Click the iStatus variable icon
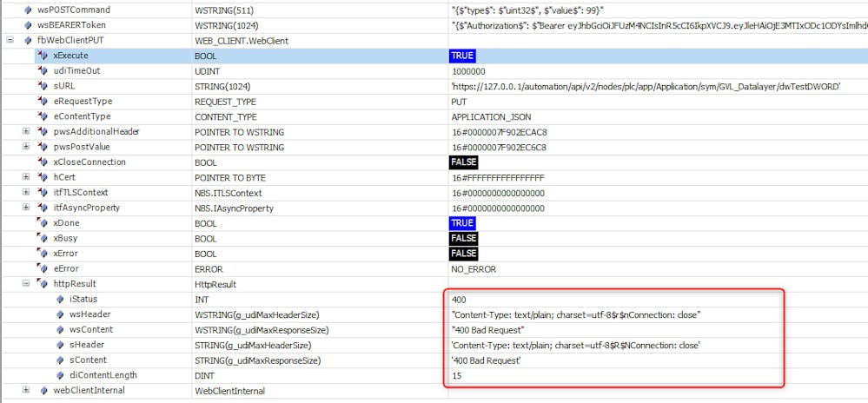 [58, 299]
